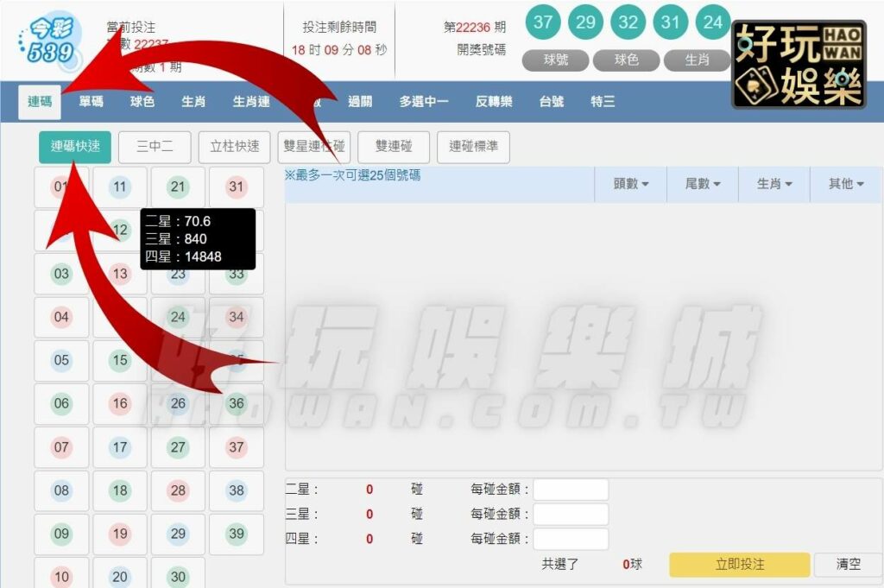Open the 頭數 dropdown
The height and width of the screenshot is (588, 884).
[x=631, y=184]
